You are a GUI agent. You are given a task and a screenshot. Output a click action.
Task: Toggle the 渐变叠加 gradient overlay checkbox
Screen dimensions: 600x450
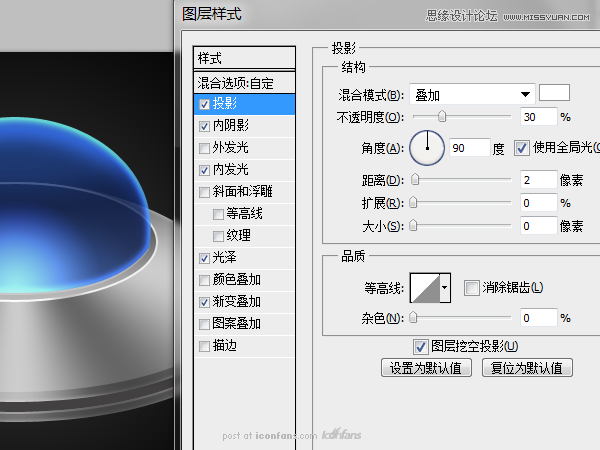coord(204,302)
